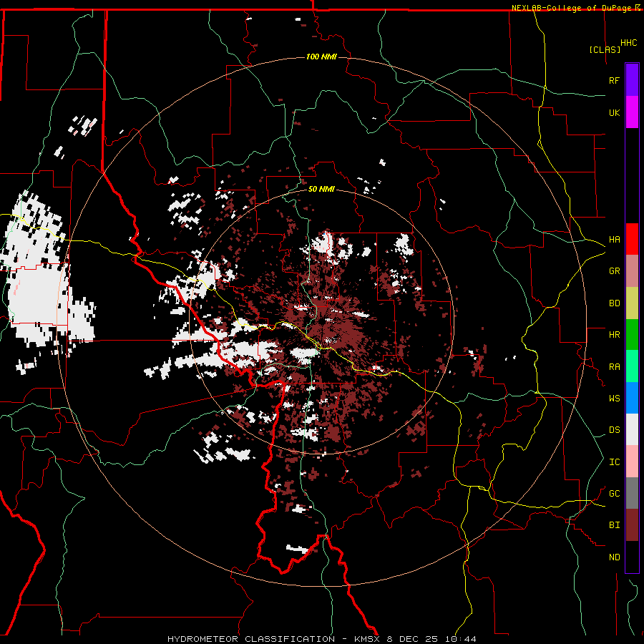Viewport: 644px width, 644px height.
Task: Click the BI legend label
Action: coord(614,525)
